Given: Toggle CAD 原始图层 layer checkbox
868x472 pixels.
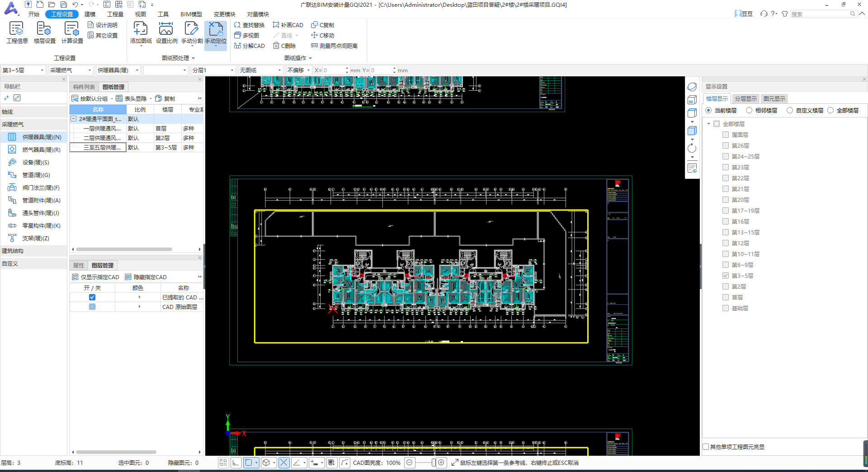Looking at the screenshot, I should click(x=92, y=307).
